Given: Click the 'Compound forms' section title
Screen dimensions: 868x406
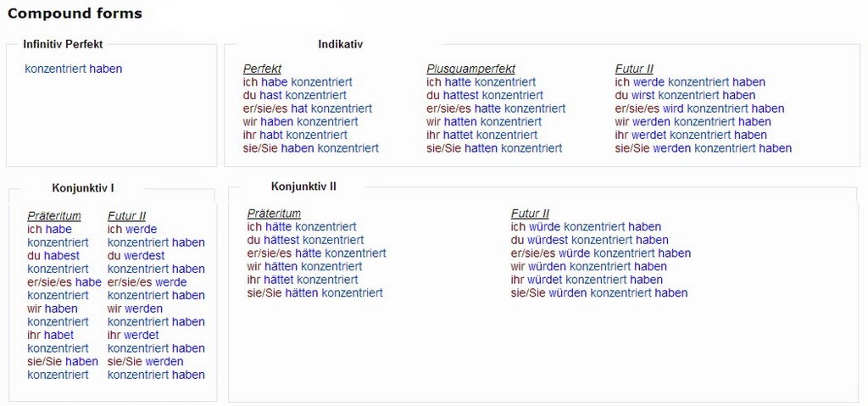Looking at the screenshot, I should click(x=75, y=14).
